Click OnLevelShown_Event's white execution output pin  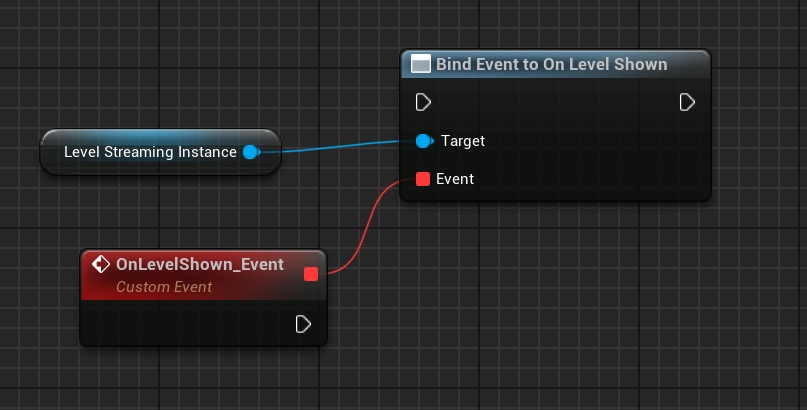pos(303,324)
